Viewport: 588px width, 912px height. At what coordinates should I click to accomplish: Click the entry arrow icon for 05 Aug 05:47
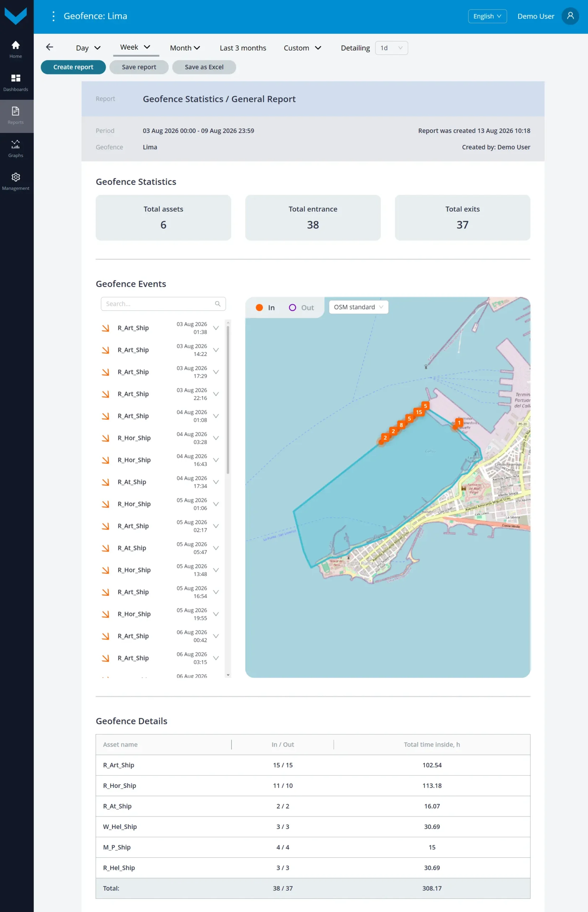[x=105, y=548]
